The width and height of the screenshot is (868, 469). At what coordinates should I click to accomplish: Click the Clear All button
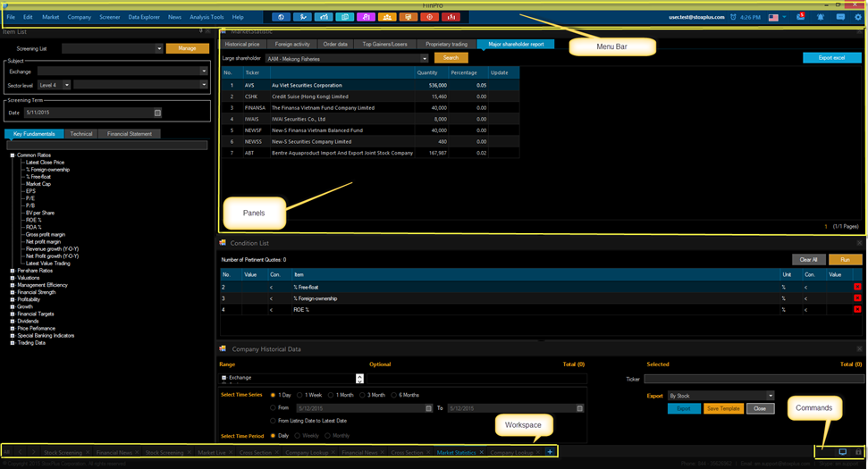tap(808, 259)
